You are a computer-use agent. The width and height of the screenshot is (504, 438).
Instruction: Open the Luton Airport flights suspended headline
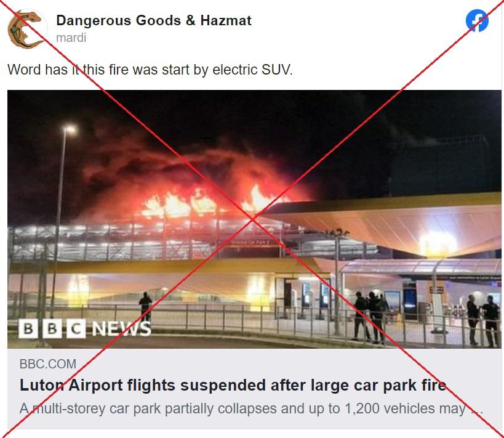click(x=233, y=385)
